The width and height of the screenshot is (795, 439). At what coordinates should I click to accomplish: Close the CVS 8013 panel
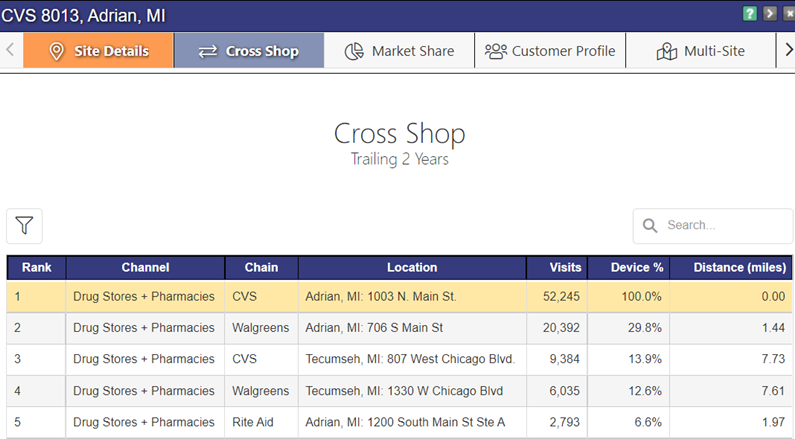(789, 13)
